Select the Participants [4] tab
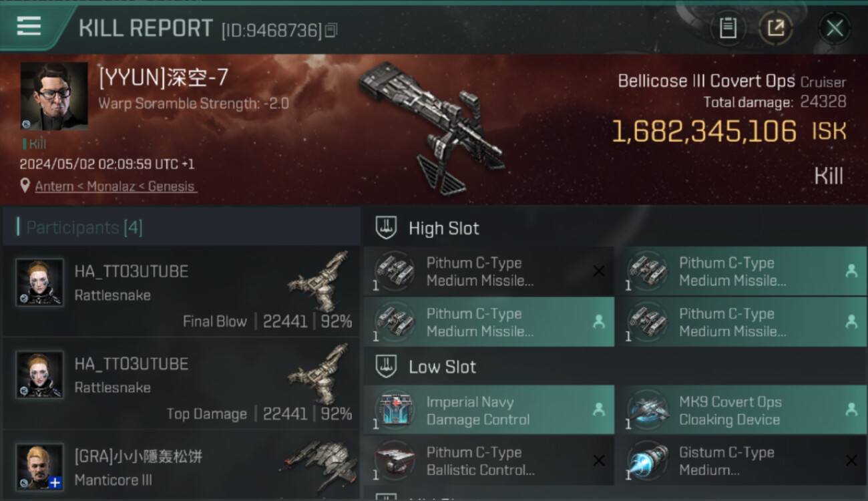The height and width of the screenshot is (501, 868). (84, 227)
